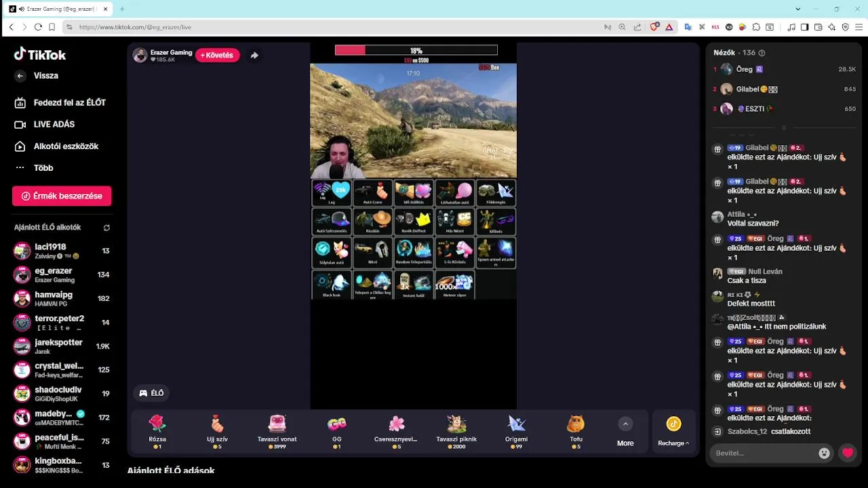Click Null Leván's chat name

[x=765, y=272]
